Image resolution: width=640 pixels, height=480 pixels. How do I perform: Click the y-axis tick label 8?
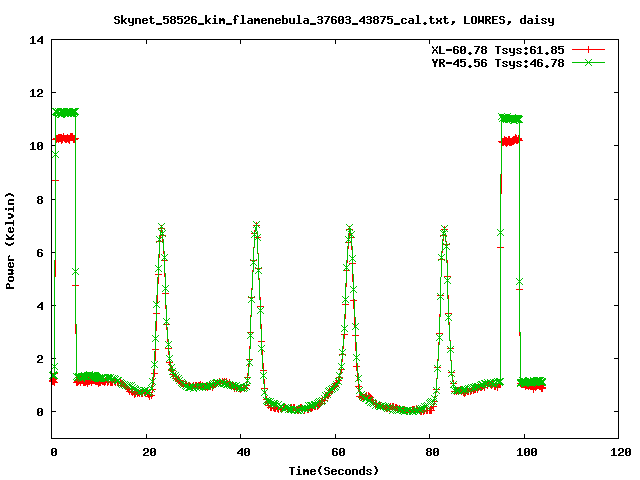40,200
